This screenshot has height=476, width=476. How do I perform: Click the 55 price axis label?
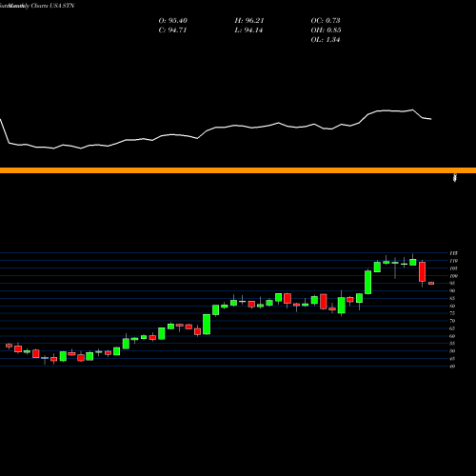(x=452, y=344)
